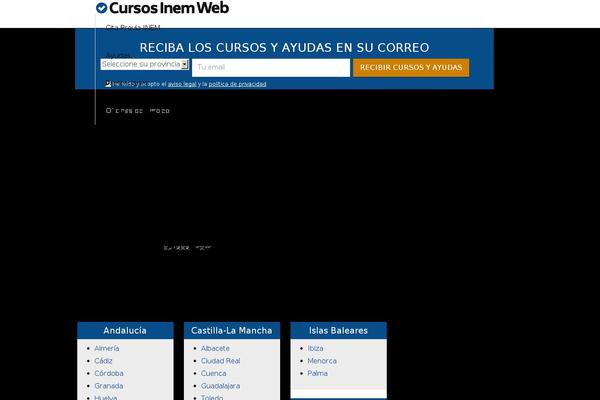Click the Castilla-La Mancha region header

232,331
